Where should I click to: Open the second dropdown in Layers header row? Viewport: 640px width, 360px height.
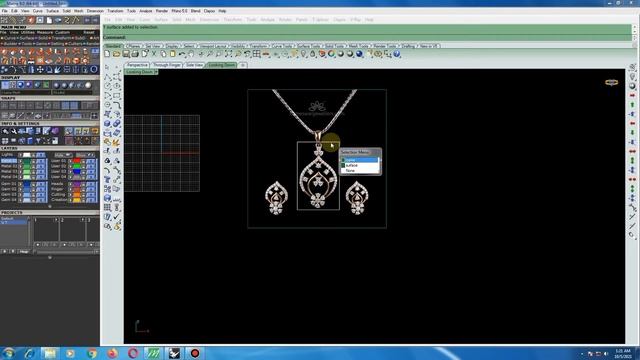(x=85, y=155)
